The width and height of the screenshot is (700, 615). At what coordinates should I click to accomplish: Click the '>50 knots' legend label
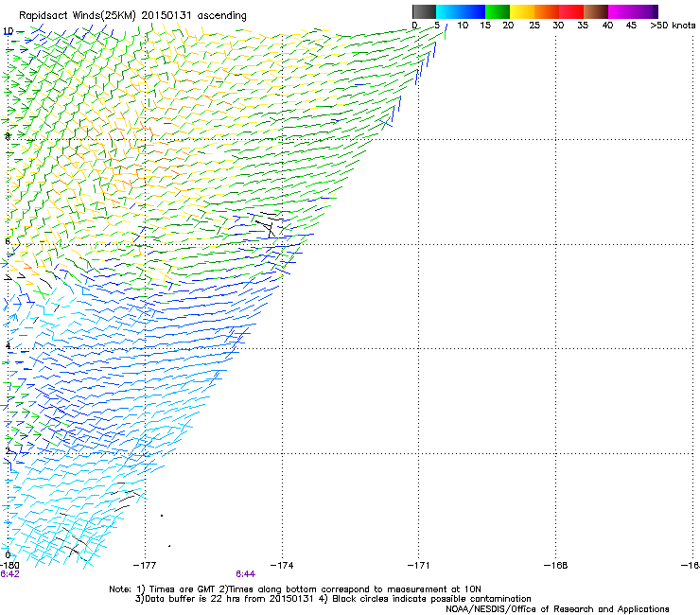pyautogui.click(x=673, y=26)
